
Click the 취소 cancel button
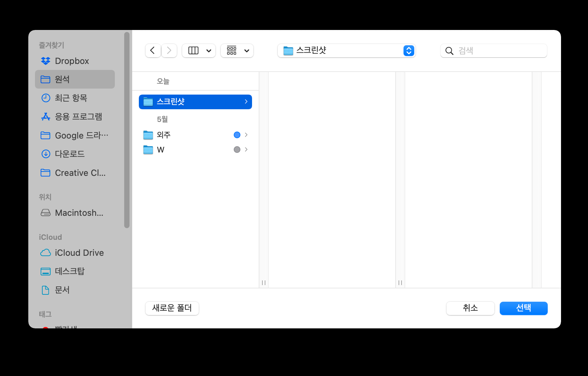470,308
